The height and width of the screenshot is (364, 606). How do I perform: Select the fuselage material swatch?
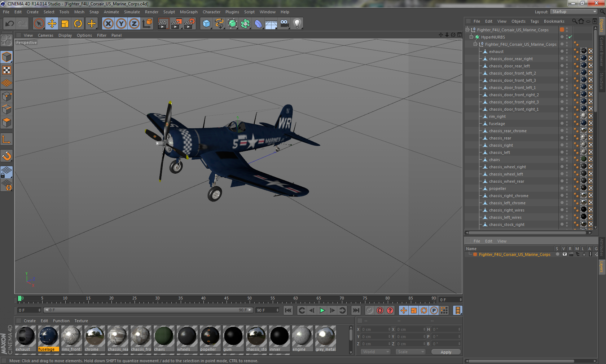[x=48, y=338]
